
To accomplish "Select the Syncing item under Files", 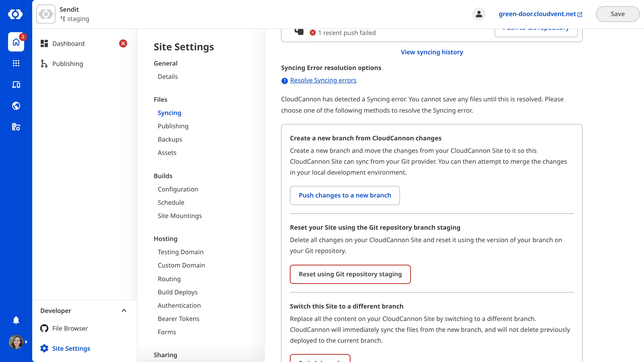I will pos(169,113).
